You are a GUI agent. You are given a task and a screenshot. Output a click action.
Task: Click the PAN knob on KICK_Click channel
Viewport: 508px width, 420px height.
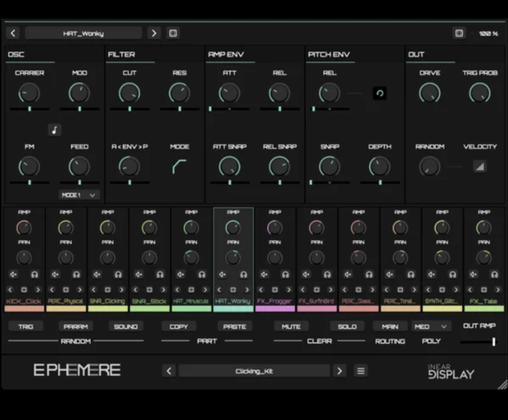[24, 258]
